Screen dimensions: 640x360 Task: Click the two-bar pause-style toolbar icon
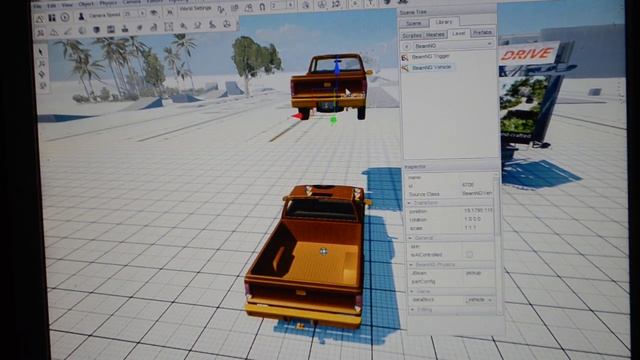tap(52, 18)
